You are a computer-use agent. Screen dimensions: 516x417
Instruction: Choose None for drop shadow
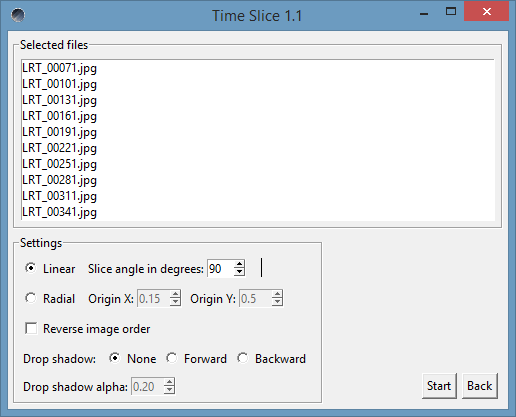114,358
